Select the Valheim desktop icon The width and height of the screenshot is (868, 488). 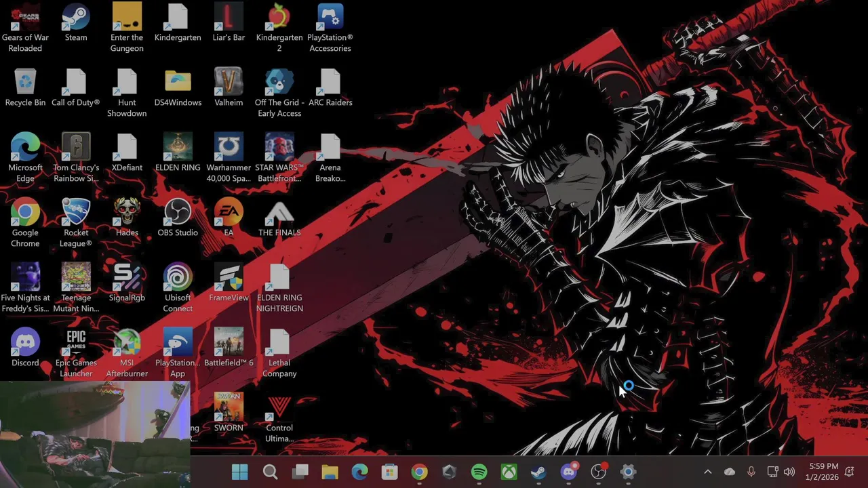[x=229, y=88]
